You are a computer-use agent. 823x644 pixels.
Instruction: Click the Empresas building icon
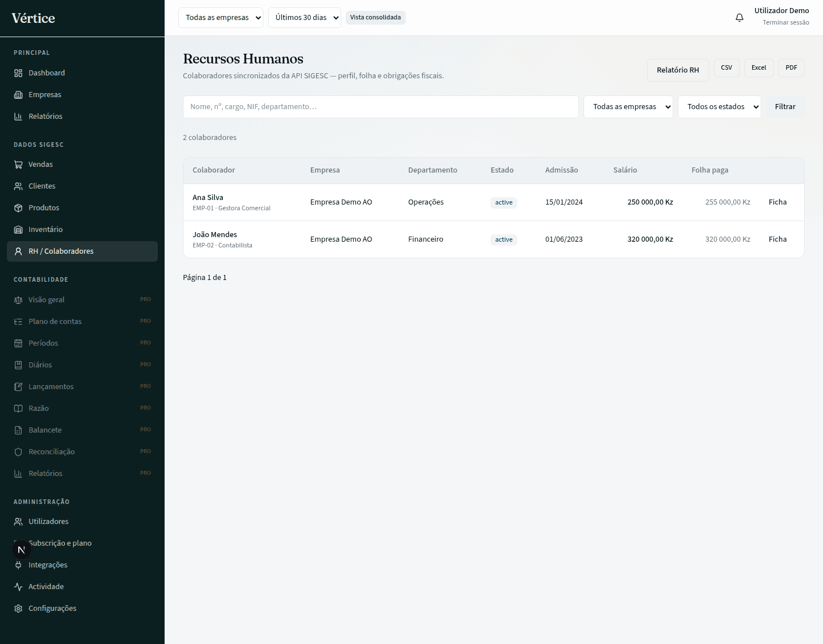pos(18,95)
